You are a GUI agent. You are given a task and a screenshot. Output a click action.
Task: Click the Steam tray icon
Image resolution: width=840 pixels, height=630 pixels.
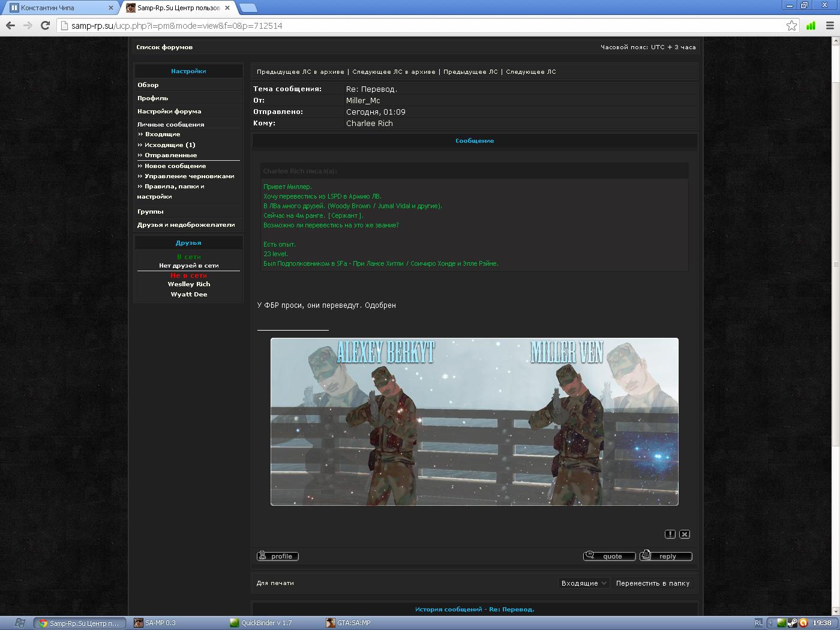(793, 623)
